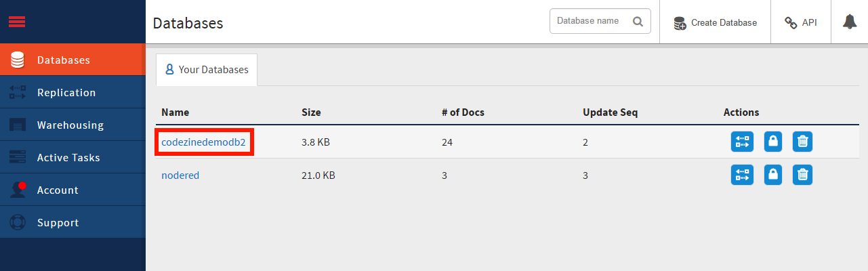Screen dimensions: 868x271
Task: Go to Warehousing section
Action: [73, 125]
